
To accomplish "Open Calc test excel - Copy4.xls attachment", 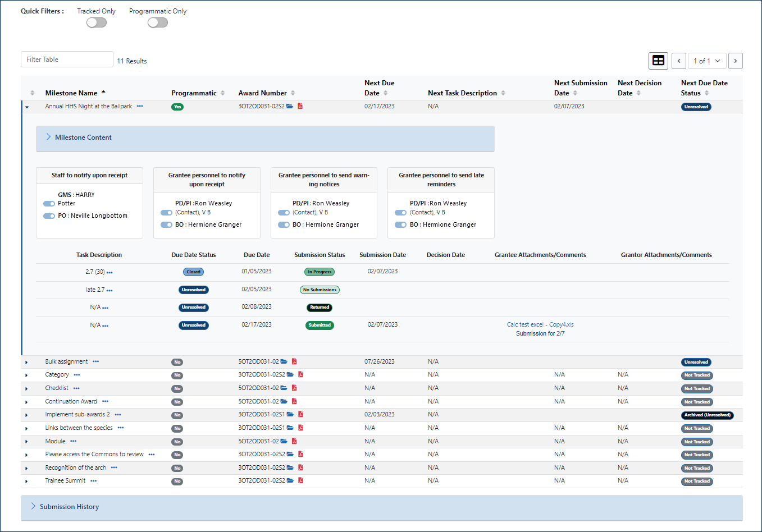I will [x=540, y=324].
